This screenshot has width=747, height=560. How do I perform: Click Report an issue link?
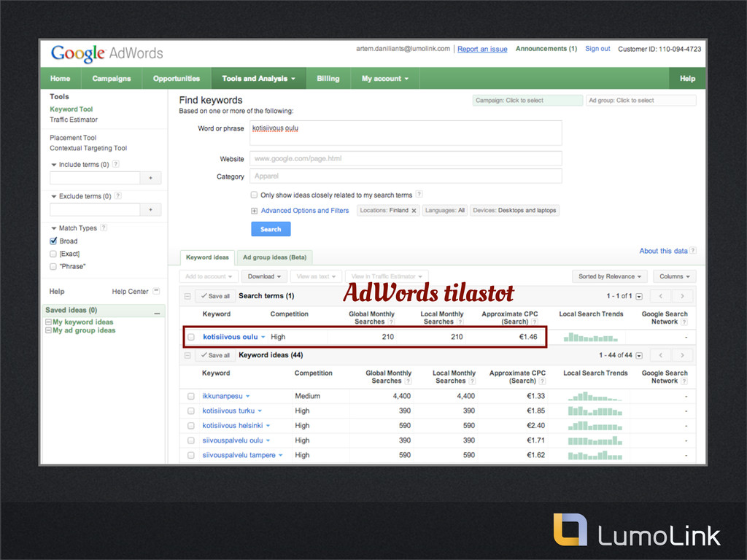(x=482, y=49)
